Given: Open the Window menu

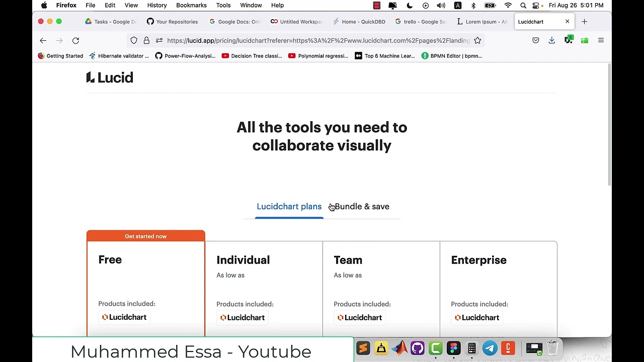Looking at the screenshot, I should point(251,5).
